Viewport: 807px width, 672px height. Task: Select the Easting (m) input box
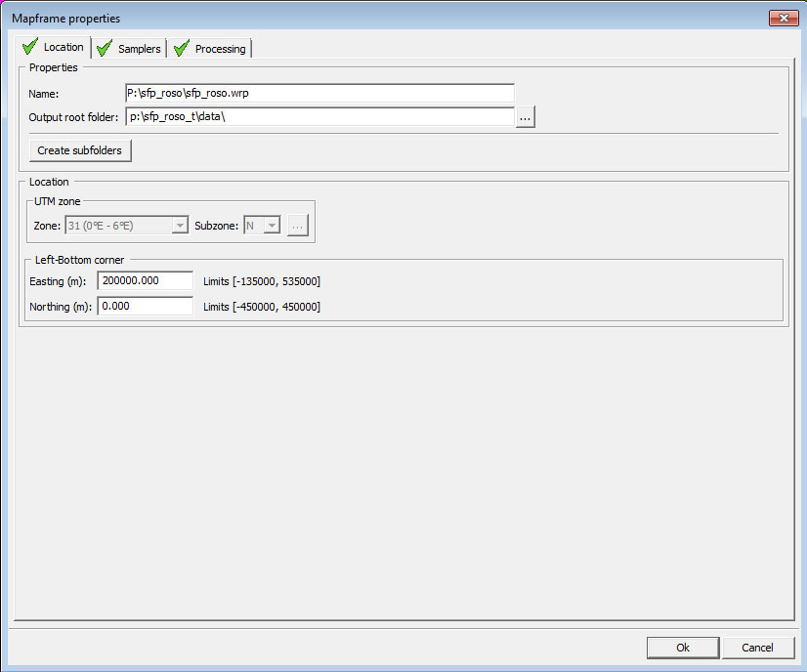pos(145,281)
